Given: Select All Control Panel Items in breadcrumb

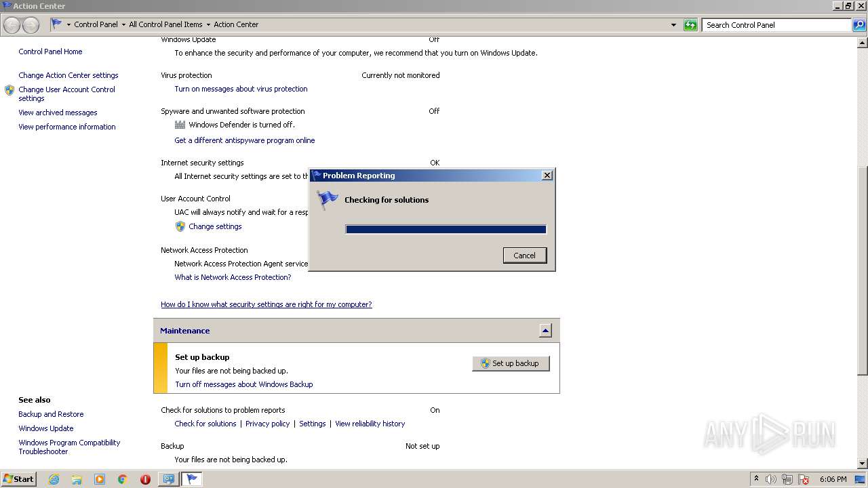Looking at the screenshot, I should [165, 24].
